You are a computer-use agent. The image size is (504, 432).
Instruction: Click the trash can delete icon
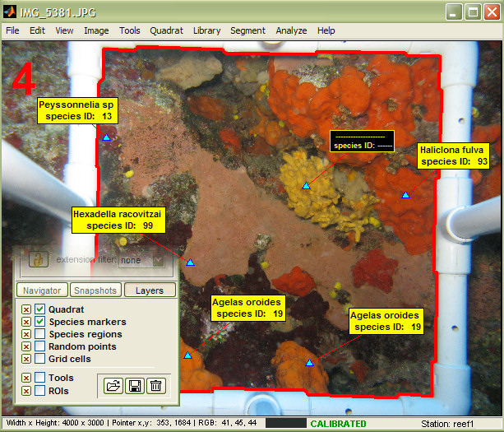(156, 384)
